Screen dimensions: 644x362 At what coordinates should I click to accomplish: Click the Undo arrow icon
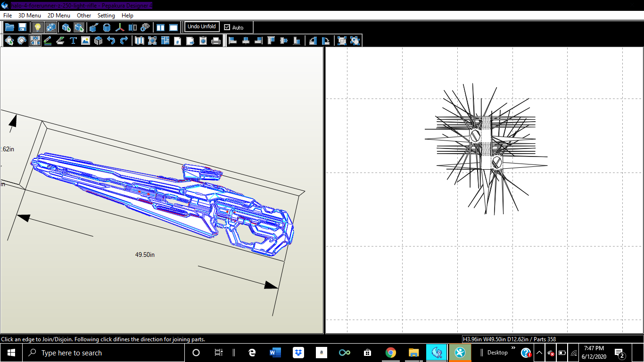pos(111,41)
